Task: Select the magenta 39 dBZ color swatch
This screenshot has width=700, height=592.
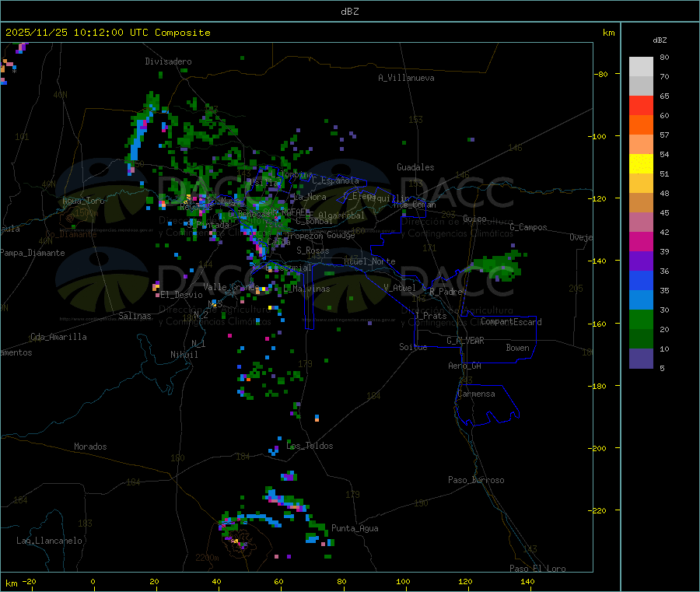Action: [x=641, y=241]
